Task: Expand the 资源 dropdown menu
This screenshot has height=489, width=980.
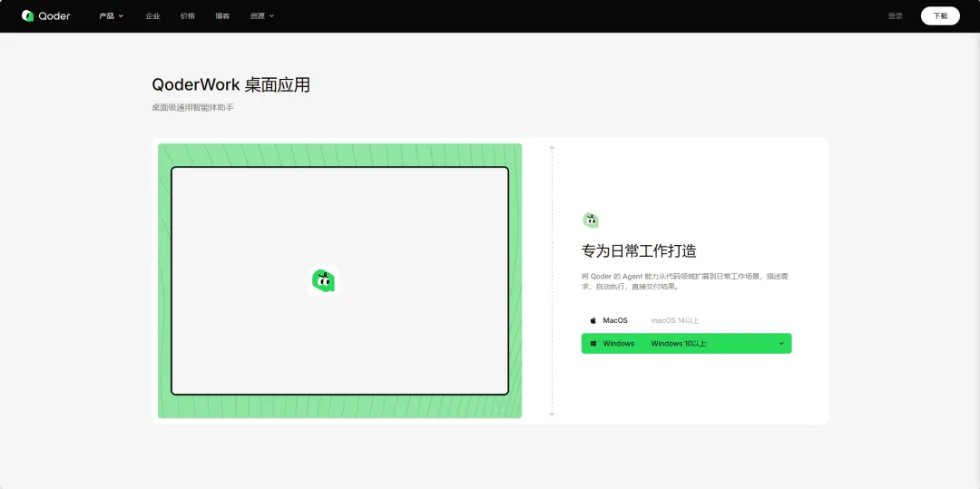Action: click(x=262, y=16)
